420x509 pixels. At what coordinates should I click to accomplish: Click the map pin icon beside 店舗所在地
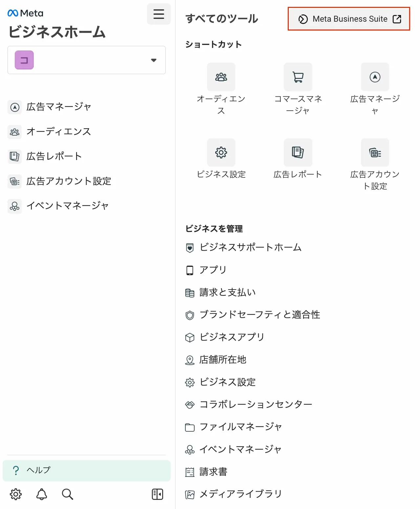[x=190, y=360]
